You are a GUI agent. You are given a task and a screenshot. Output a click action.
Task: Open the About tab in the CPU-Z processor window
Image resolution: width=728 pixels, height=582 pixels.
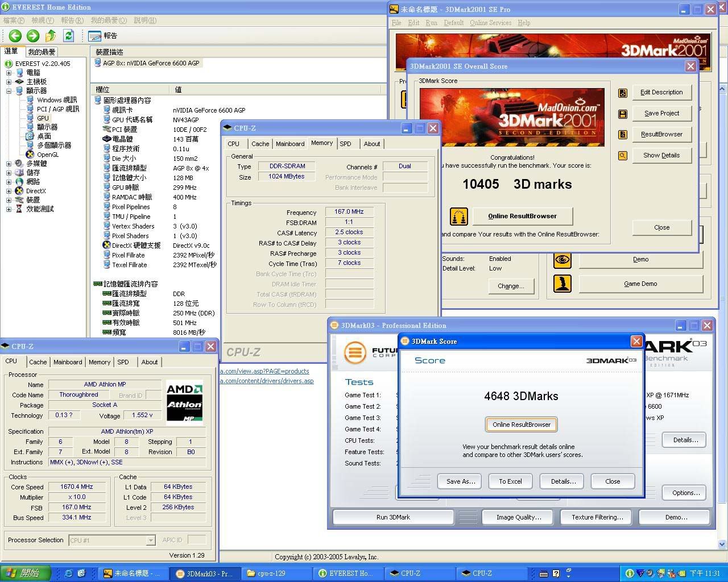pyautogui.click(x=150, y=362)
